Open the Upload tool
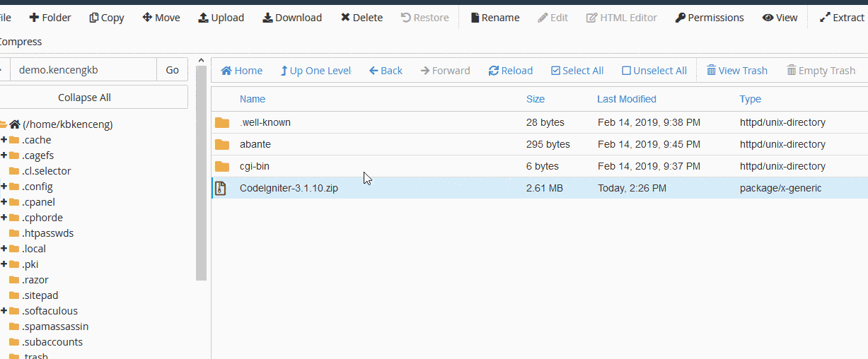The height and width of the screenshot is (359, 868). coord(221,18)
